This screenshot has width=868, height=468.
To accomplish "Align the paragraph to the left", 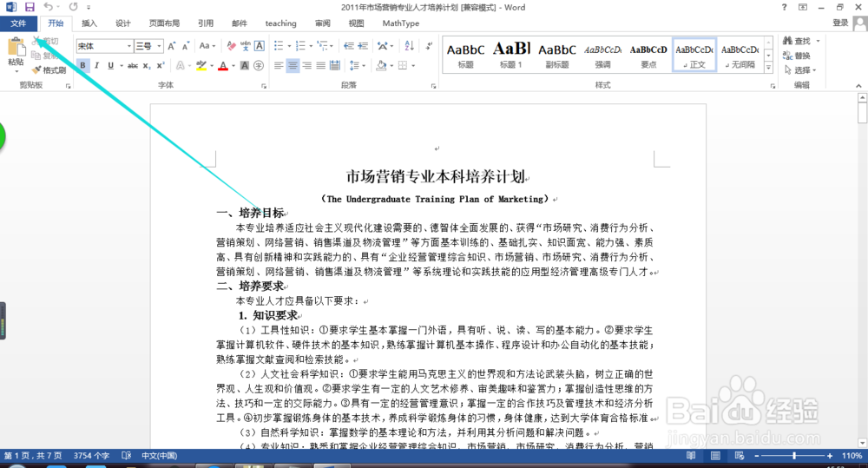I will tap(279, 65).
